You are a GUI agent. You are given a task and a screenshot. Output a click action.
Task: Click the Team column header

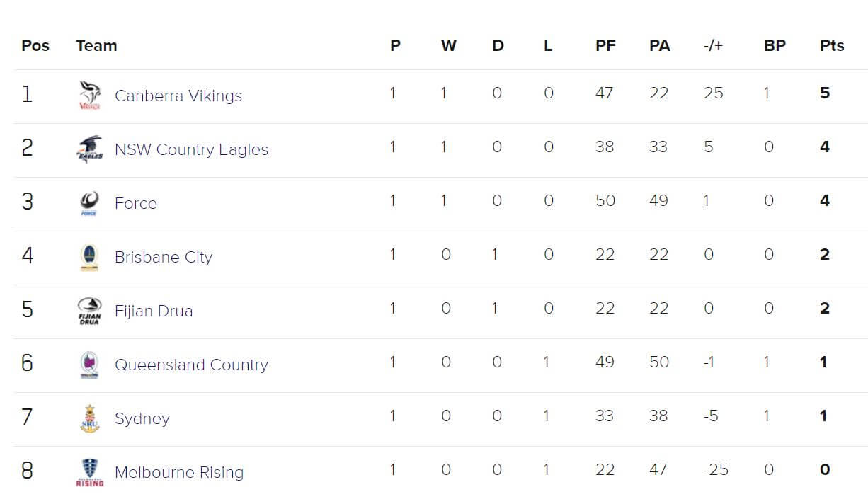click(96, 45)
